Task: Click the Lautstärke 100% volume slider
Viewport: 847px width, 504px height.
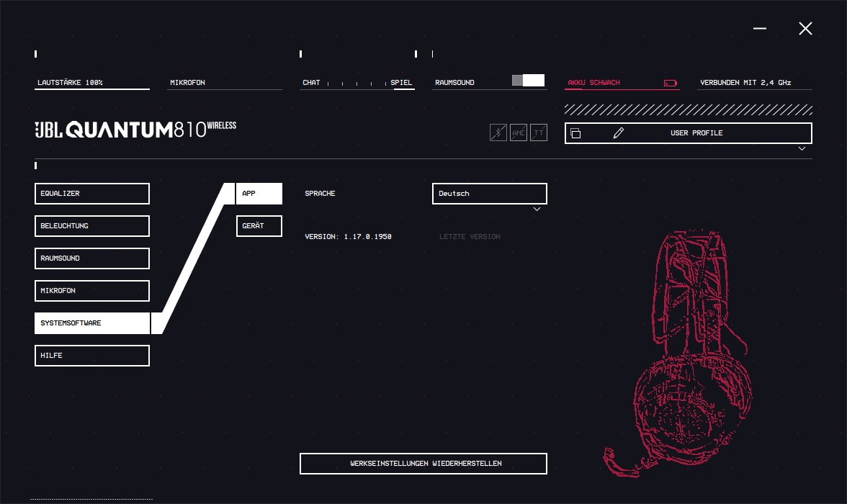Action: [x=92, y=83]
